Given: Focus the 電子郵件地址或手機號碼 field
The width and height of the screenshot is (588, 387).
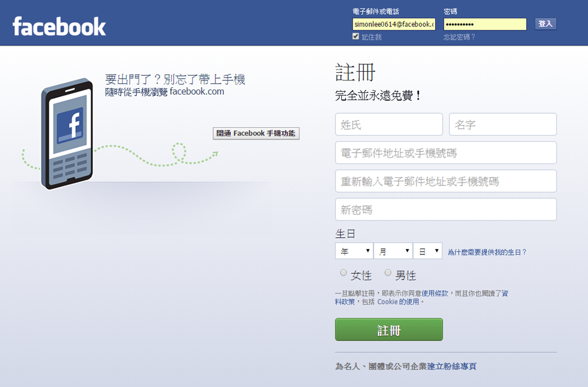Looking at the screenshot, I should pos(446,153).
